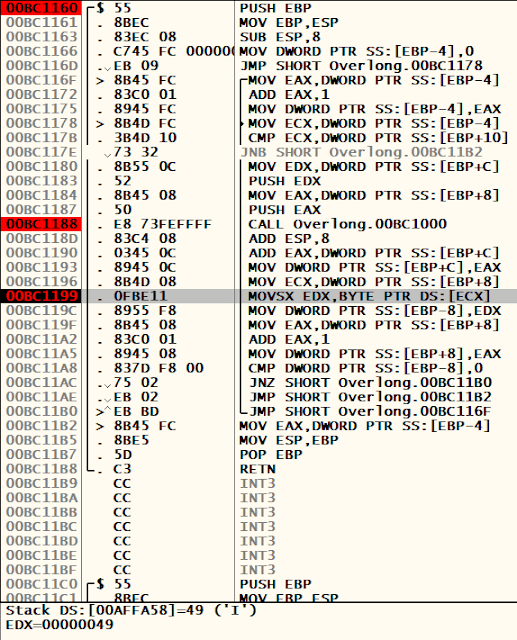Select ADD EAX,DWORD PTR SS:[EBP+C] line

pyautogui.click(x=374, y=253)
